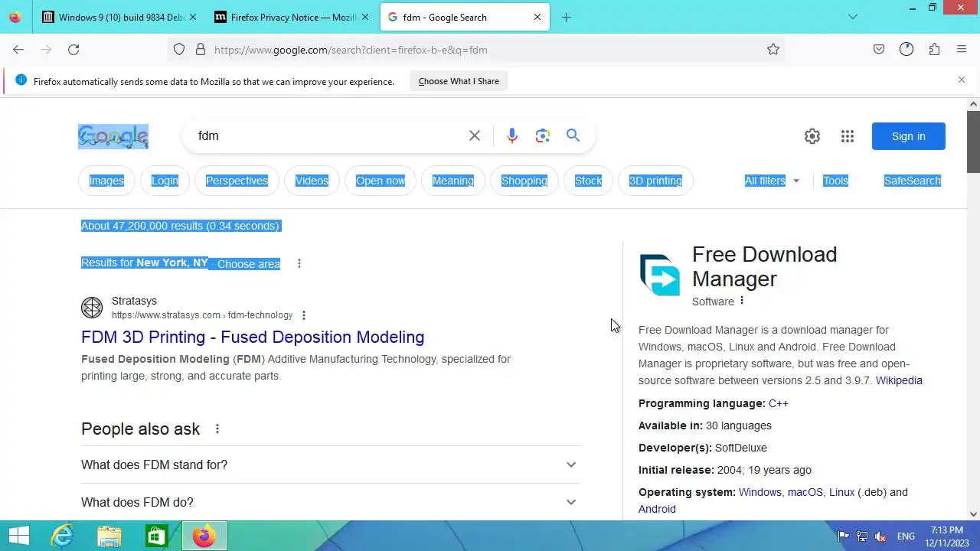
Task: Open the three-dot menu next to Software label
Action: [x=742, y=301]
